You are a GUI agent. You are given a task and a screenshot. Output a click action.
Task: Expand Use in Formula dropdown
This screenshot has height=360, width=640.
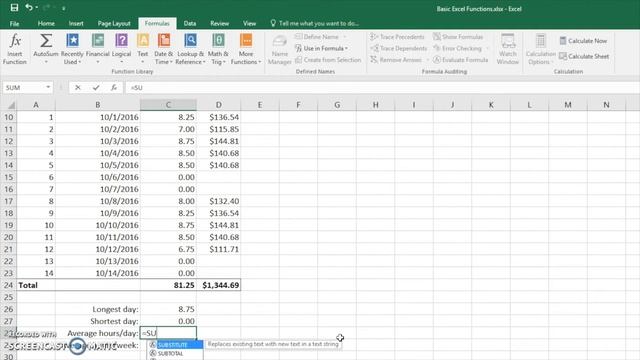[x=346, y=48]
